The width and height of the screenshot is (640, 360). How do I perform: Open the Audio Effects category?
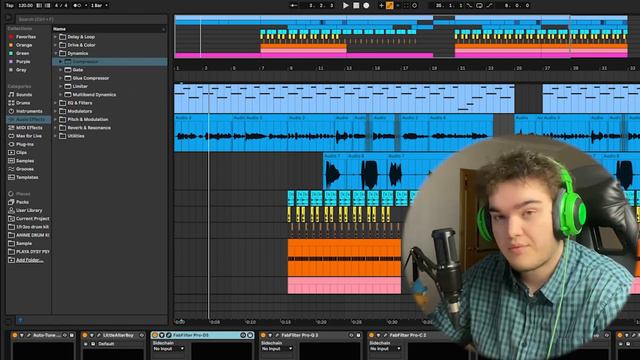pyautogui.click(x=30, y=120)
